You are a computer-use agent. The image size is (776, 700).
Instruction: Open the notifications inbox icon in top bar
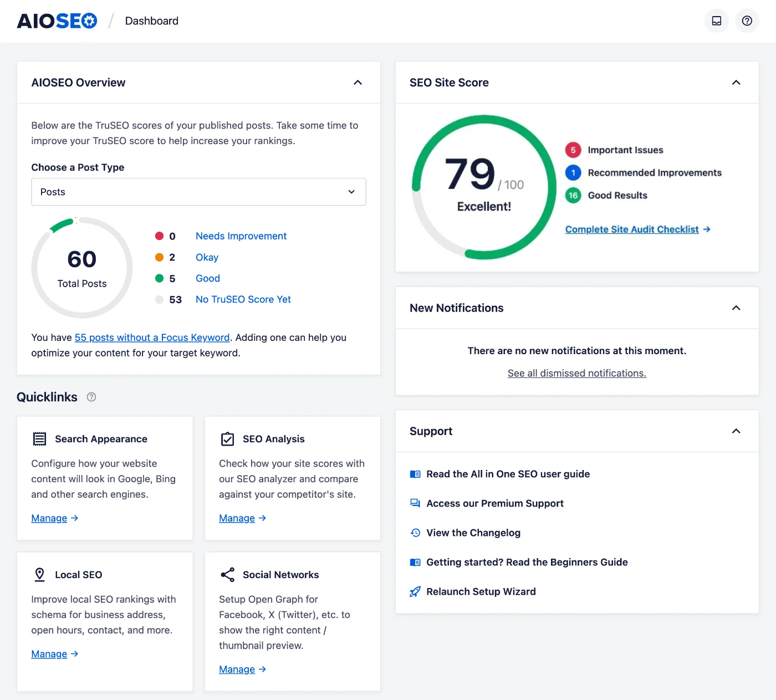pyautogui.click(x=716, y=21)
